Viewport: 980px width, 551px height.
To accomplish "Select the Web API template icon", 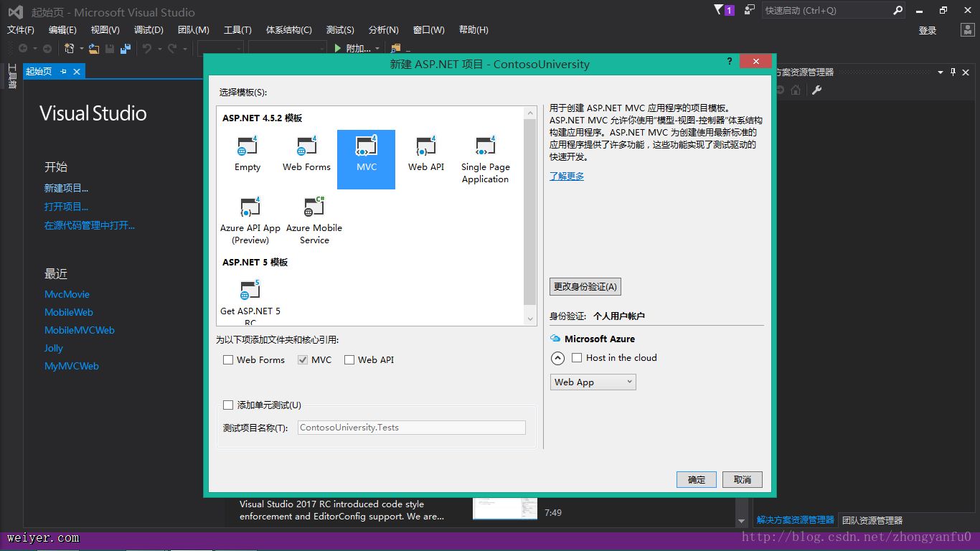I will coord(426,147).
